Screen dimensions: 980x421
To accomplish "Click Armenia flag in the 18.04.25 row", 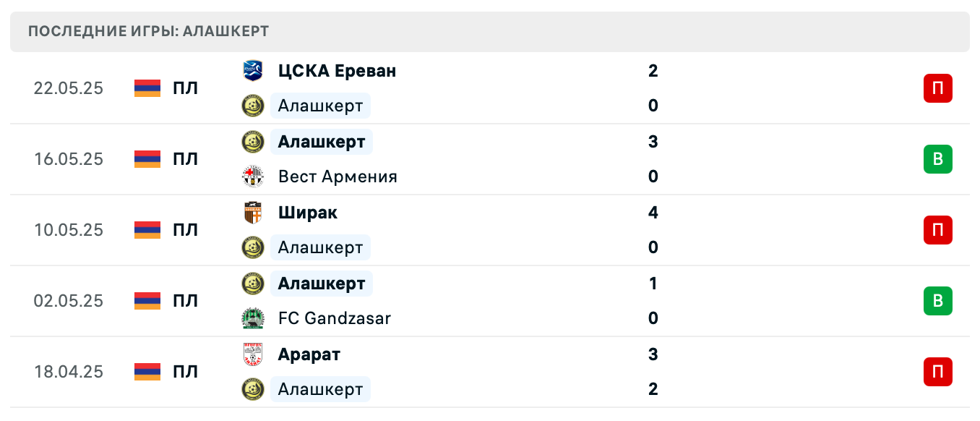I will click(147, 372).
